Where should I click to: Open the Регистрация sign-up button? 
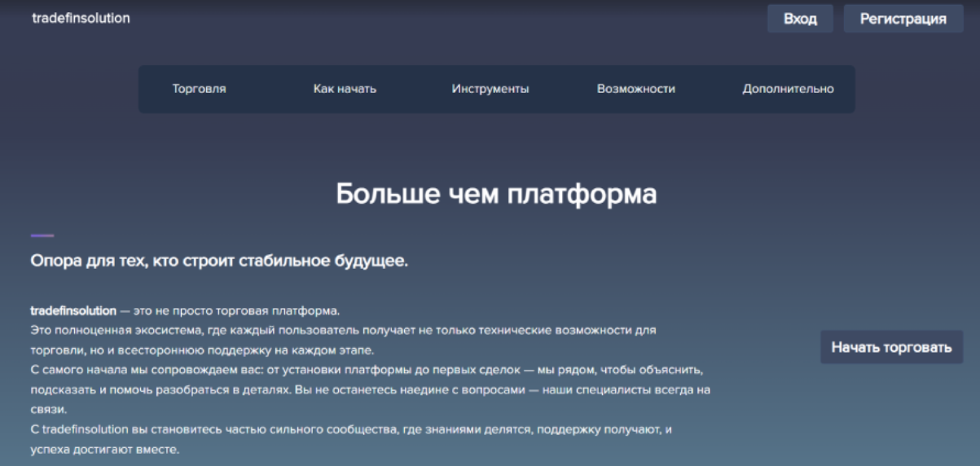click(x=903, y=19)
